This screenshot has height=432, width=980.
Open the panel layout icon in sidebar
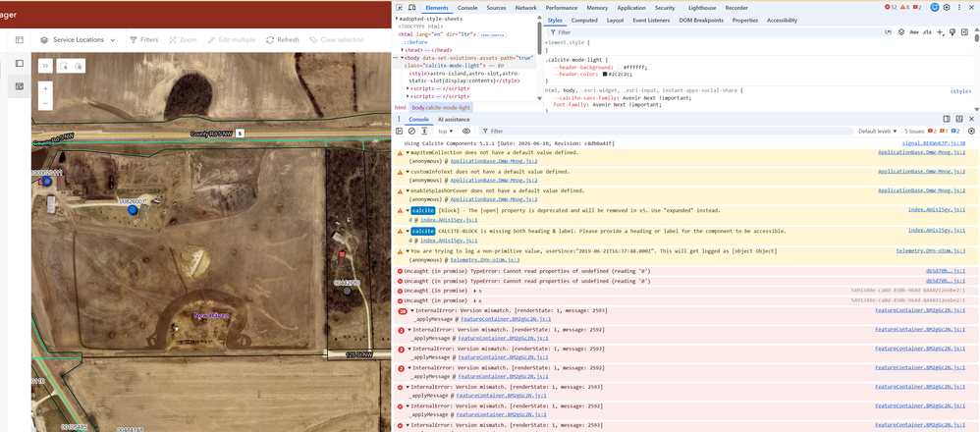tap(20, 63)
